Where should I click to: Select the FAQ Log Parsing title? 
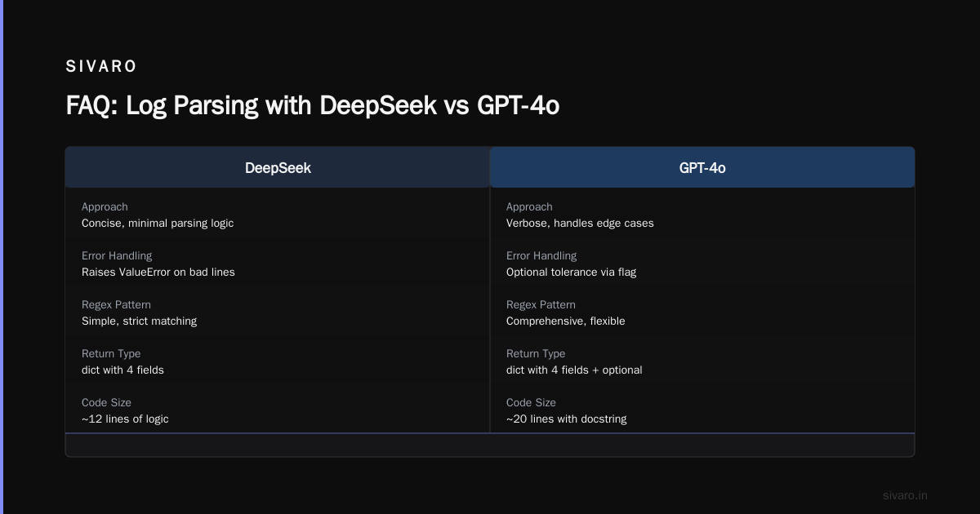pyautogui.click(x=312, y=105)
